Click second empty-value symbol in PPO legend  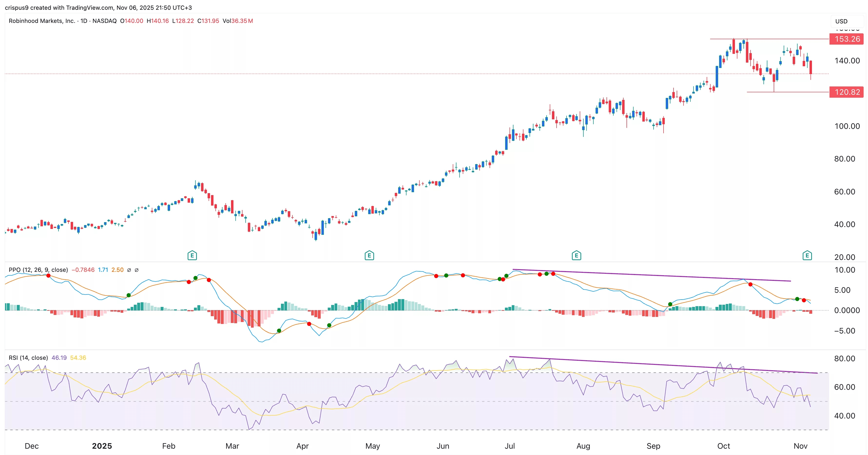pos(136,270)
